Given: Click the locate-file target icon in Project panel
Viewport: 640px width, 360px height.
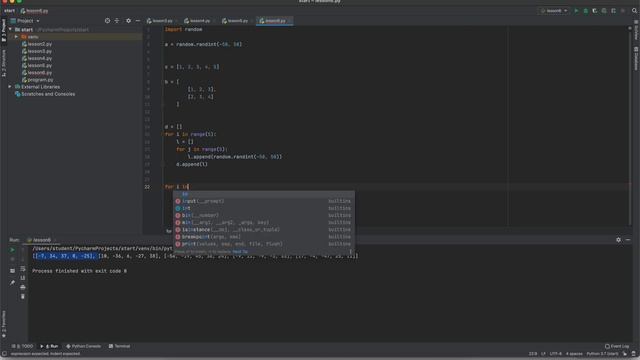Looking at the screenshot, I should tap(107, 21).
